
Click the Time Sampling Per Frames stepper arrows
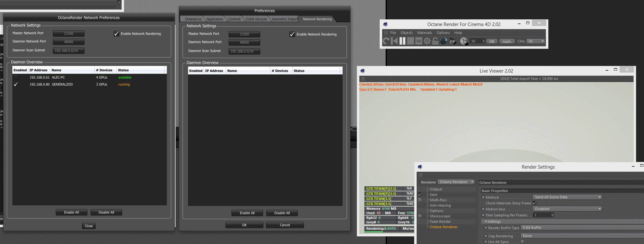pos(552,215)
